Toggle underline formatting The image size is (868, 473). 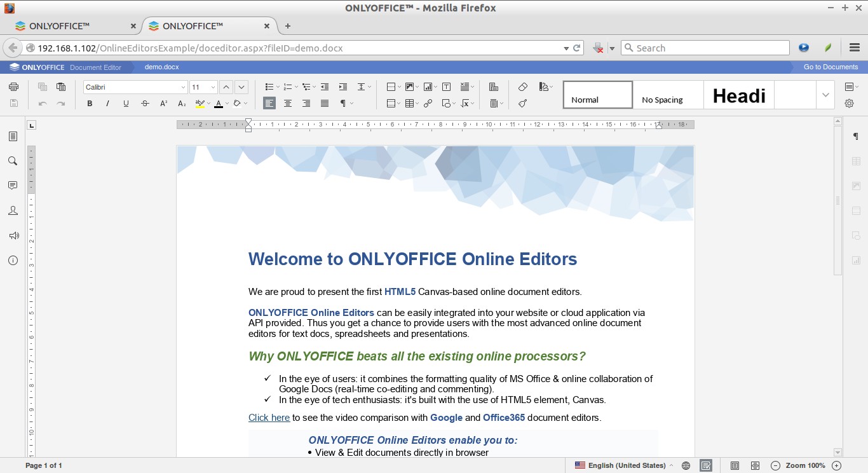click(126, 104)
